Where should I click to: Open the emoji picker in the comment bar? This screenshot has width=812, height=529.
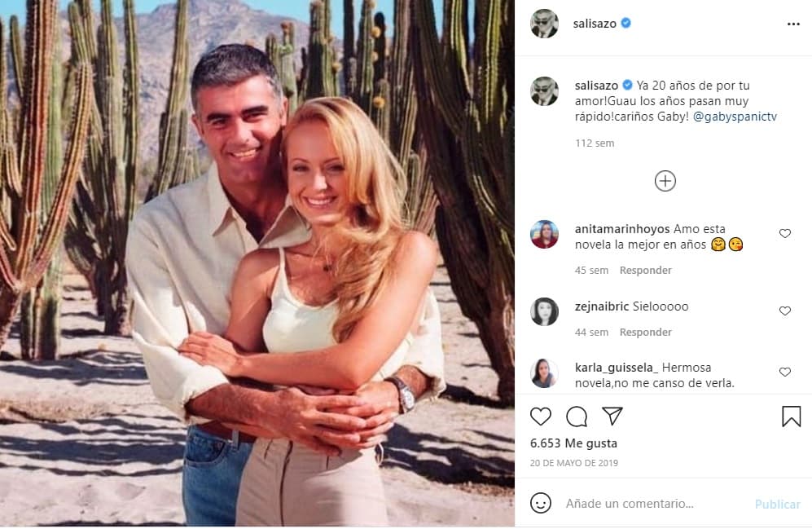[542, 504]
